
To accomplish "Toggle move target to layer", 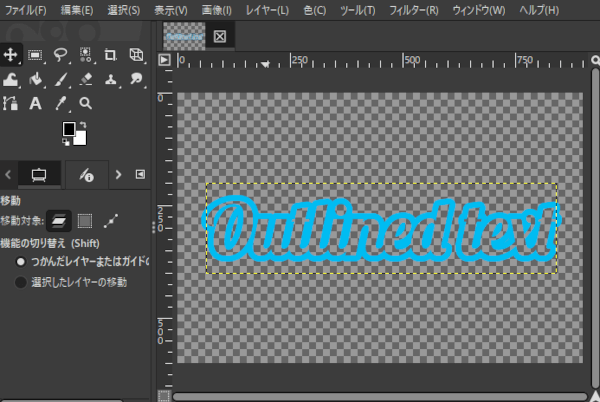I will point(60,220).
